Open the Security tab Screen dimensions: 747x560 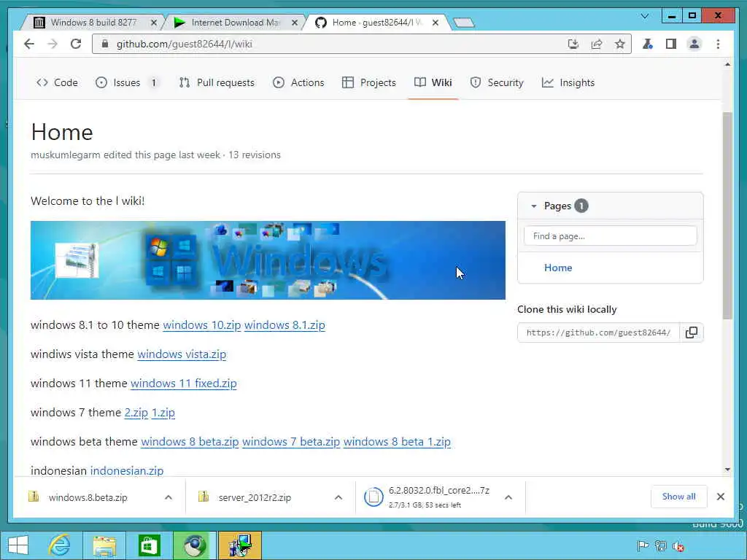[x=497, y=82]
